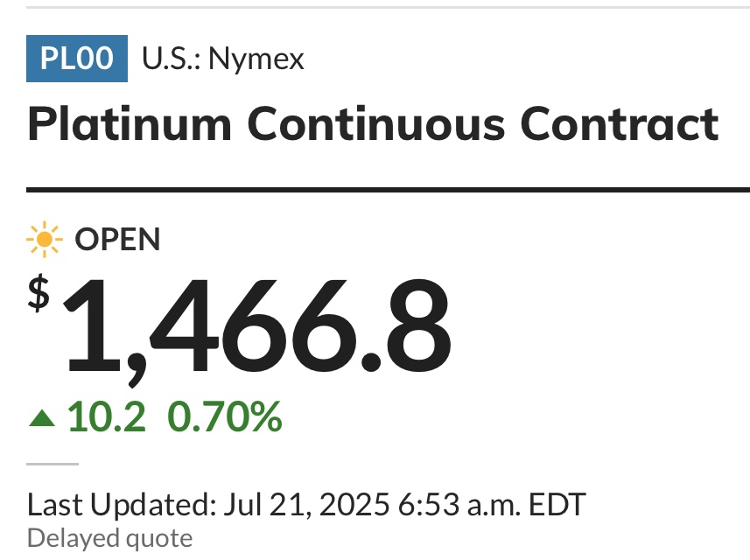This screenshot has width=750, height=560.
Task: Open the Platinum Continuous Contract heading
Action: tap(373, 124)
